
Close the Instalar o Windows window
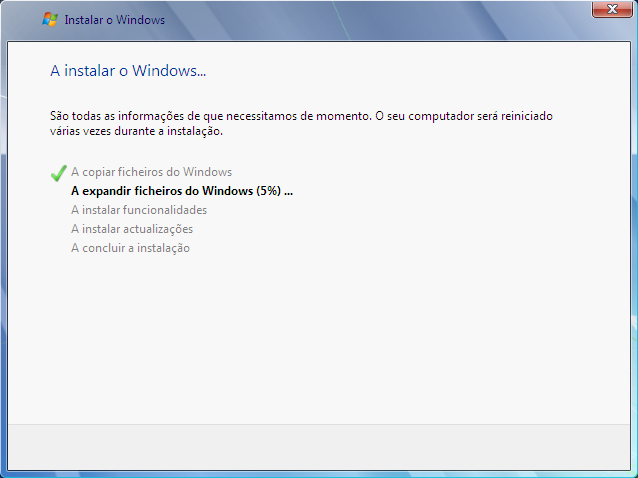612,9
